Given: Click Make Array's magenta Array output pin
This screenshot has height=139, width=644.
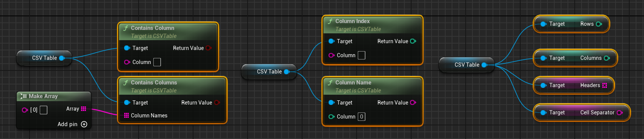Looking at the screenshot, I should coord(84,109).
